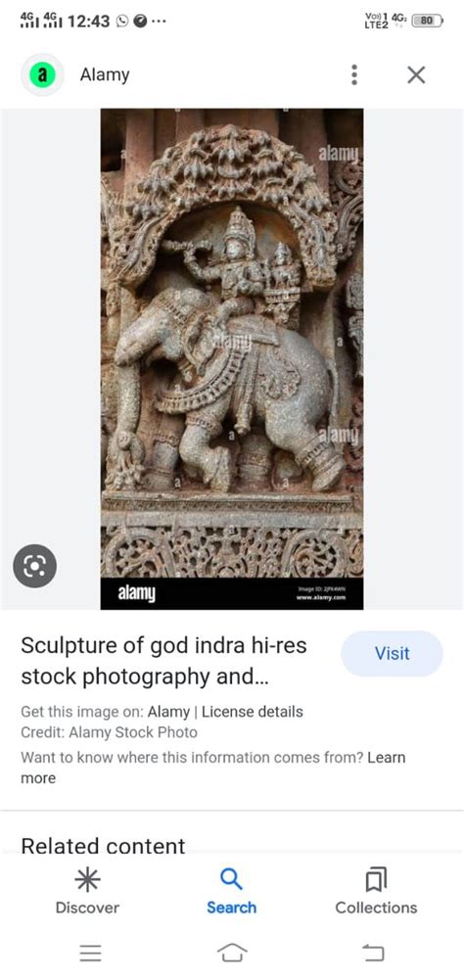The height and width of the screenshot is (980, 464).
Task: Open the Alamy source name at top
Action: point(105,75)
